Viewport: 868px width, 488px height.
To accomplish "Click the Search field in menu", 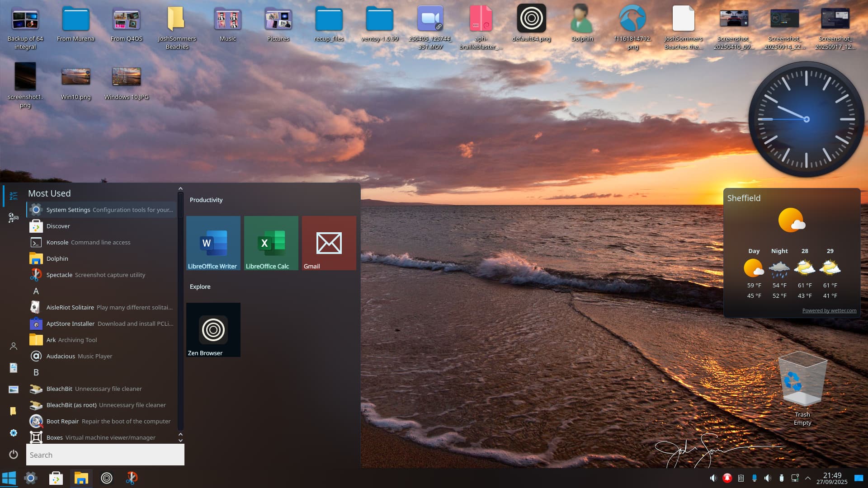I will click(x=105, y=455).
